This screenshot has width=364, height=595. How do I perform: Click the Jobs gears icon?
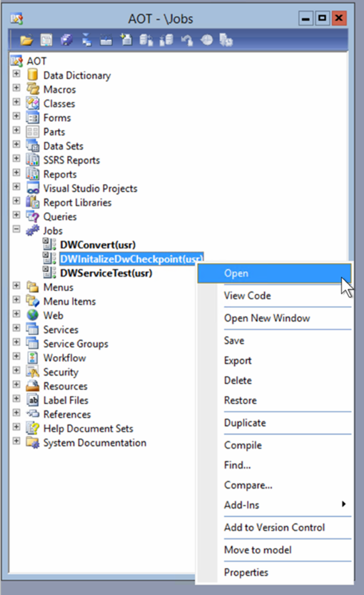(33, 231)
